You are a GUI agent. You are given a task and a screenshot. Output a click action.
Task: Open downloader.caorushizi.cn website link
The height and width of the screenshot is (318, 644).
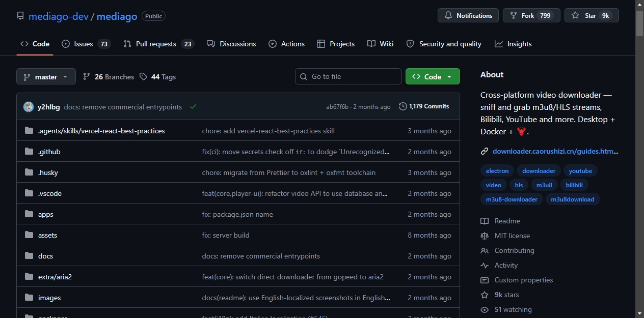click(x=555, y=151)
